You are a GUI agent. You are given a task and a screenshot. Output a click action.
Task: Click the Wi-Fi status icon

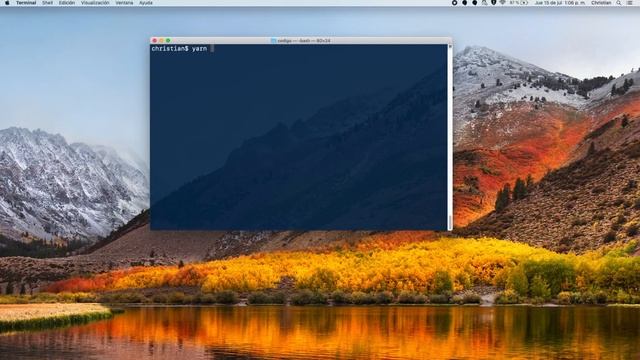pyautogui.click(x=503, y=3)
